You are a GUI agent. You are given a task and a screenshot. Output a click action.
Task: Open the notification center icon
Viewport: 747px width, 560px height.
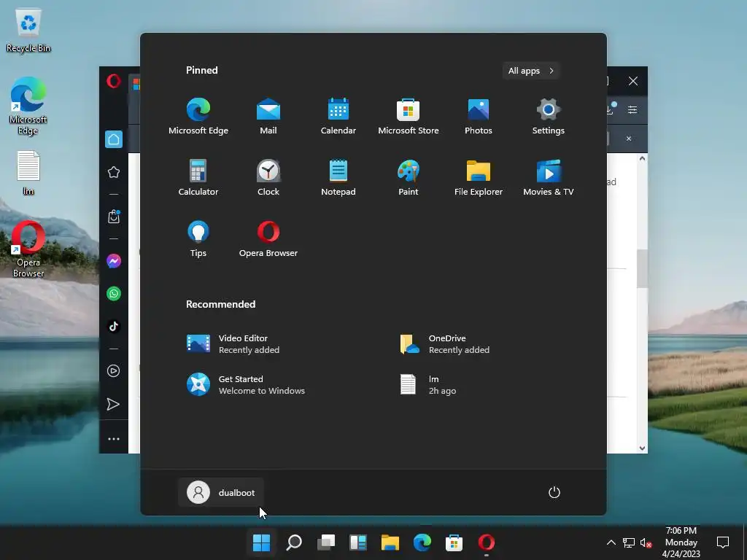[723, 542]
